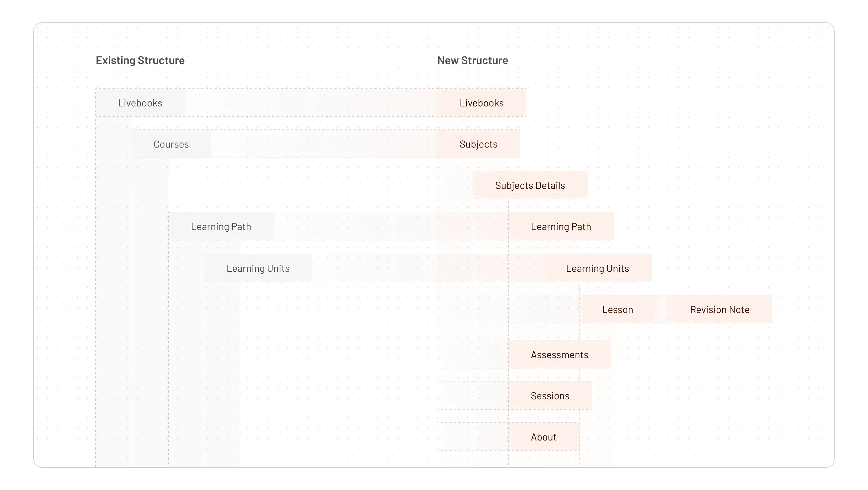Select the gray Learning Path box

[x=221, y=226]
